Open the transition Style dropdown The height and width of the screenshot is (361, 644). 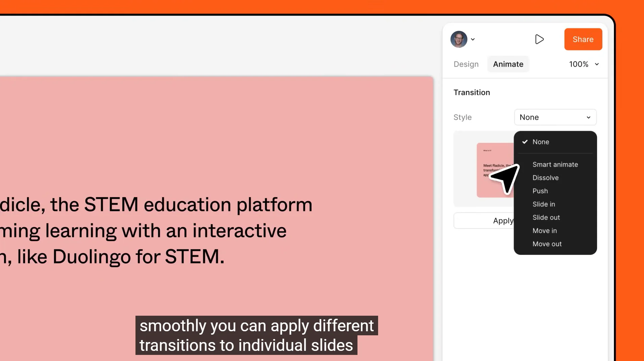click(x=555, y=117)
